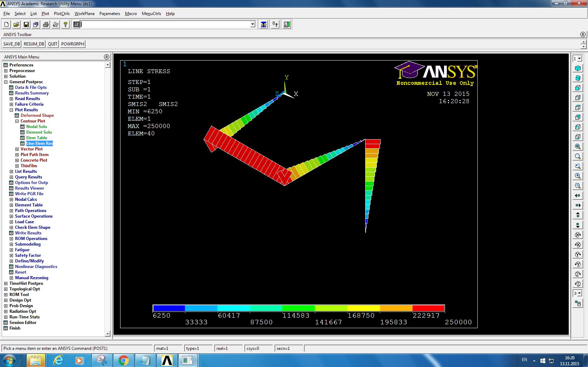Collapse the ANSYS Toolbar section

pos(583,34)
